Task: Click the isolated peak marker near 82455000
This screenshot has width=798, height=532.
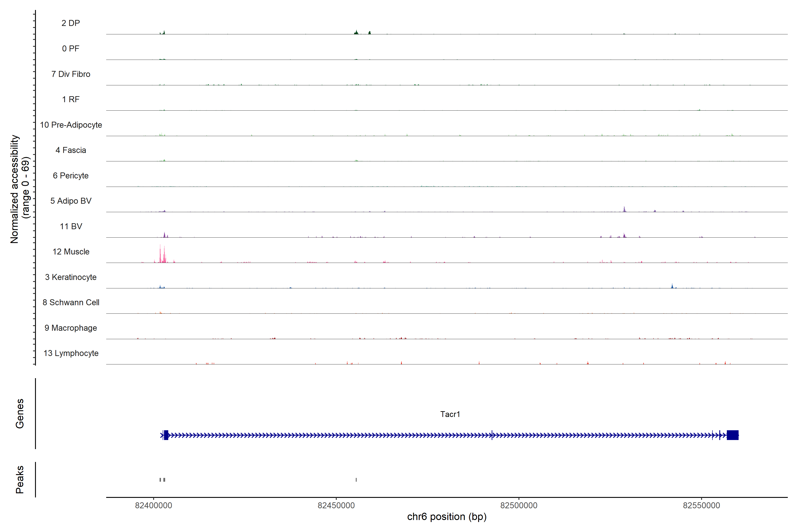Action: (356, 480)
